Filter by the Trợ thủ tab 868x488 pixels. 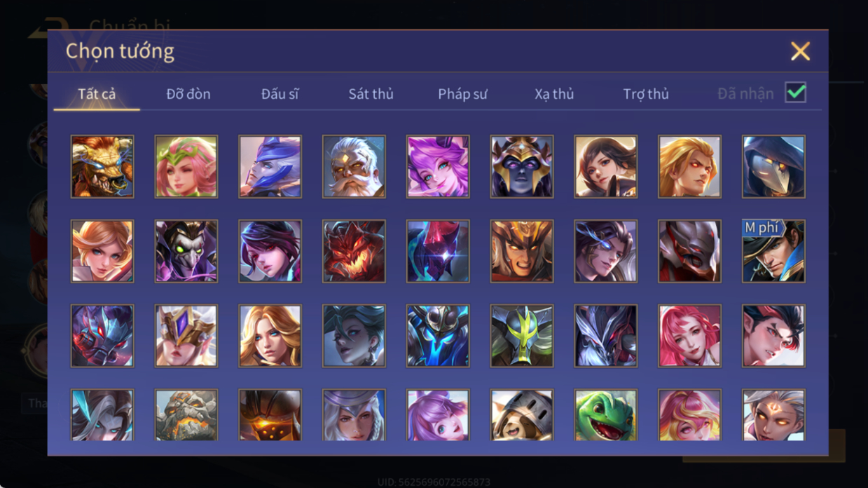pyautogui.click(x=646, y=94)
